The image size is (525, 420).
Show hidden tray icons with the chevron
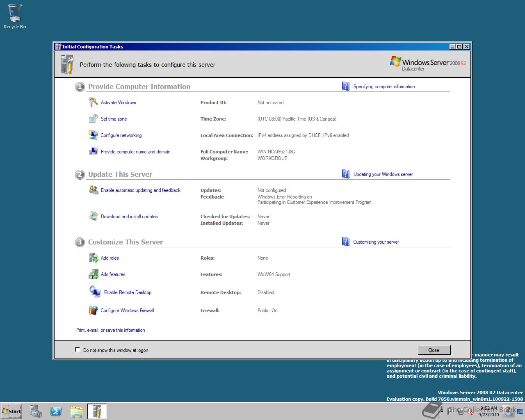pyautogui.click(x=442, y=410)
